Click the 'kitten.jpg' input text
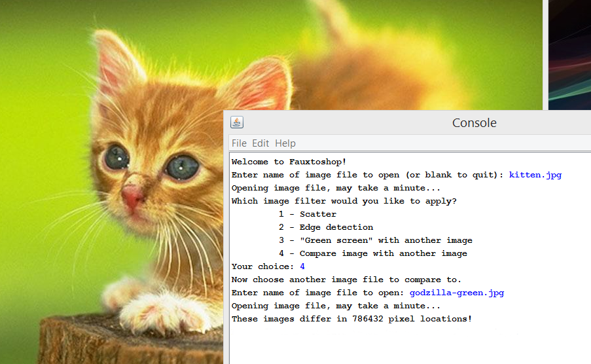The image size is (591, 364). click(x=535, y=175)
